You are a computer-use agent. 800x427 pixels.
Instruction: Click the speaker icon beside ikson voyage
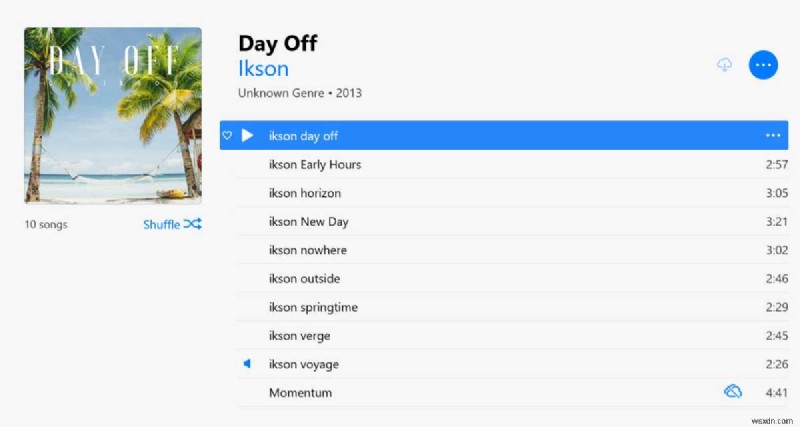(247, 364)
